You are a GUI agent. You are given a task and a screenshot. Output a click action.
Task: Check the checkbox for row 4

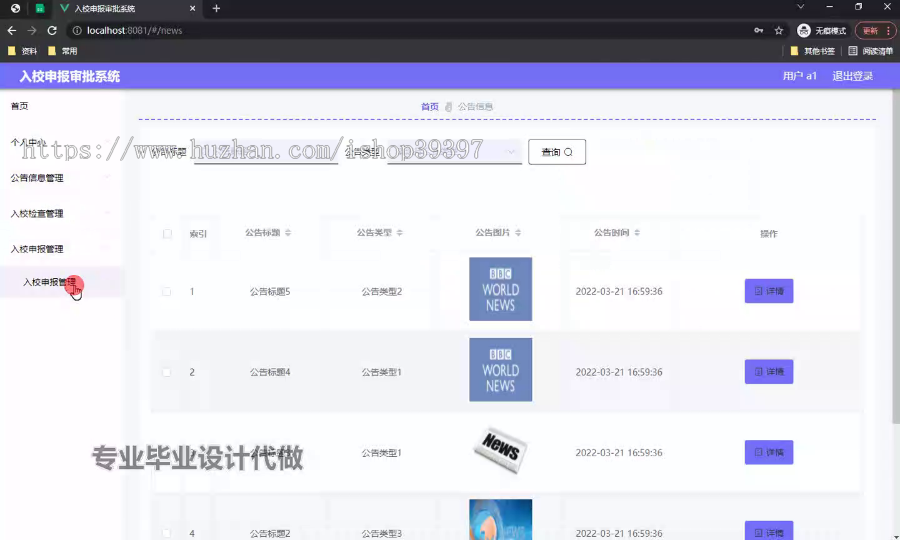pos(166,533)
